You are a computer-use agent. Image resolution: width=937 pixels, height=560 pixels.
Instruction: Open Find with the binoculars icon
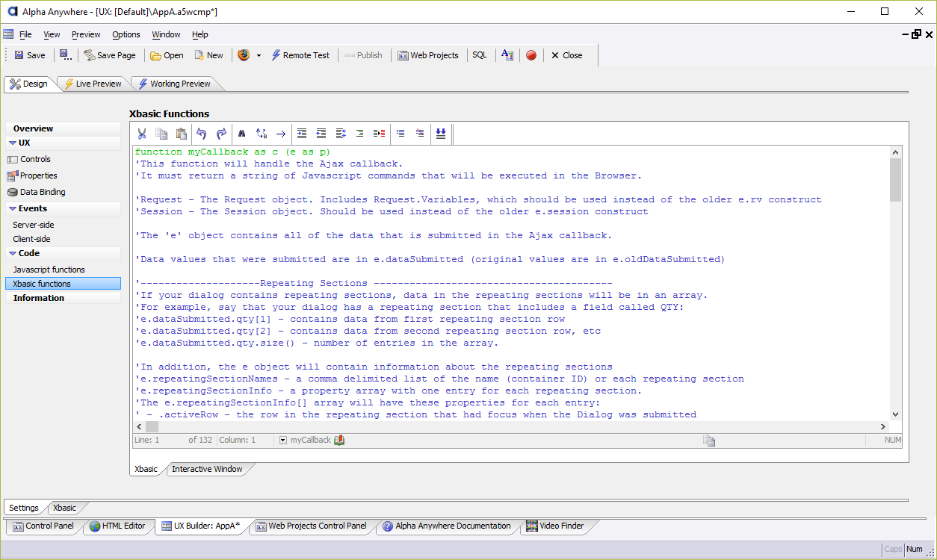(x=242, y=134)
